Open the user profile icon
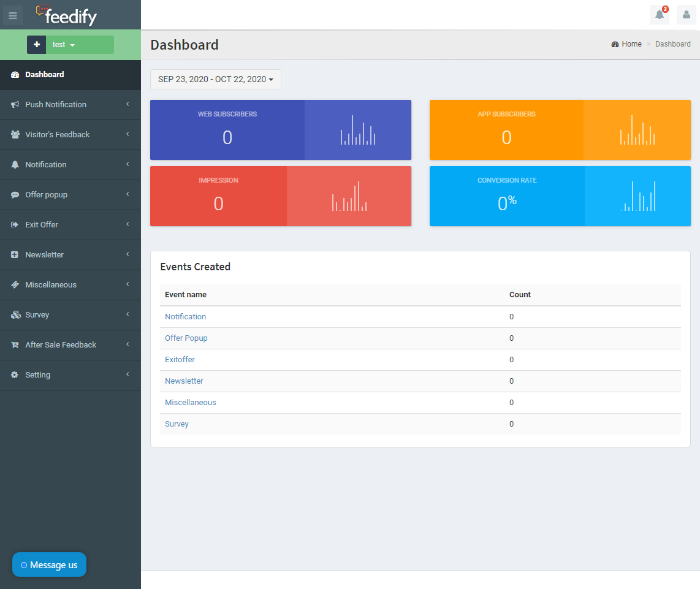The height and width of the screenshot is (589, 700). pos(687,15)
